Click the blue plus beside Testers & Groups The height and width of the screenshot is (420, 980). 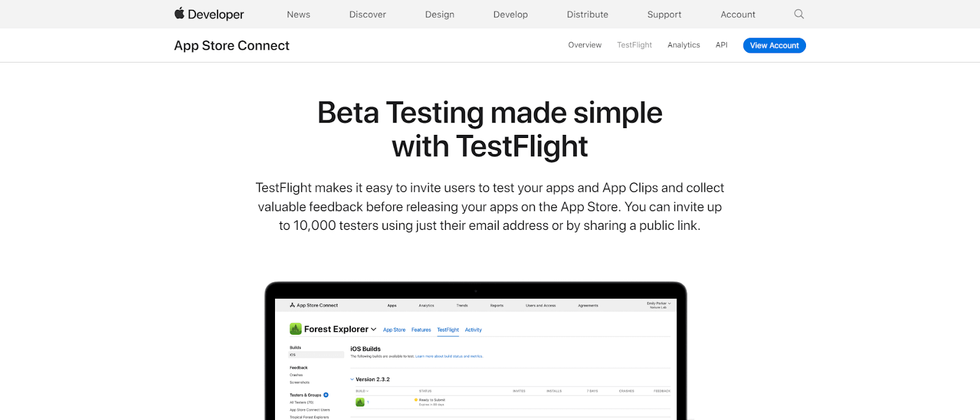(326, 395)
